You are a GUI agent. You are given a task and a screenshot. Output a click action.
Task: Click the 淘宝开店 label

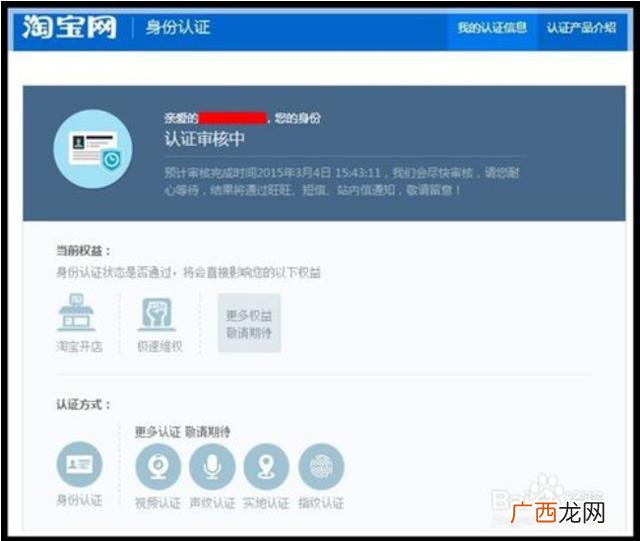click(x=79, y=347)
